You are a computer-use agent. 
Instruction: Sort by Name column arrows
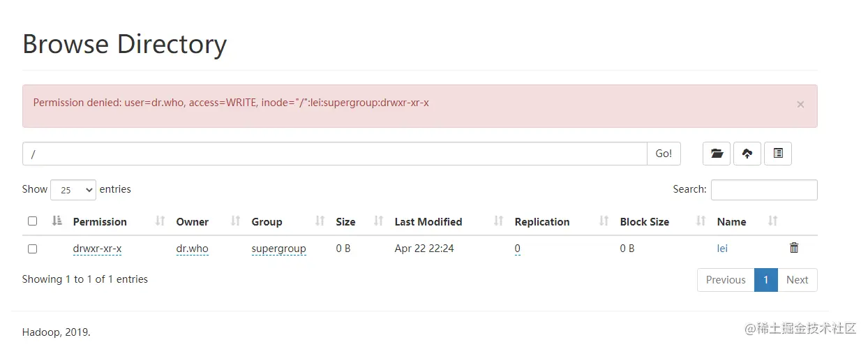[772, 221]
